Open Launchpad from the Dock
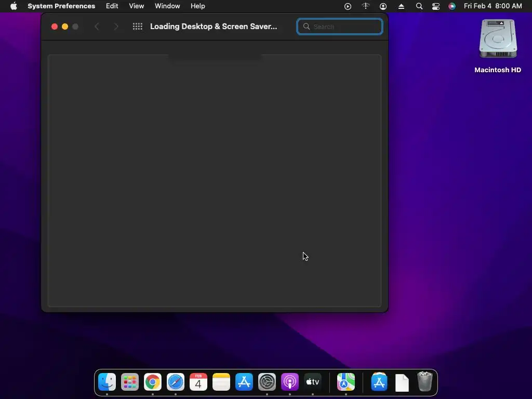532x399 pixels. [x=129, y=382]
